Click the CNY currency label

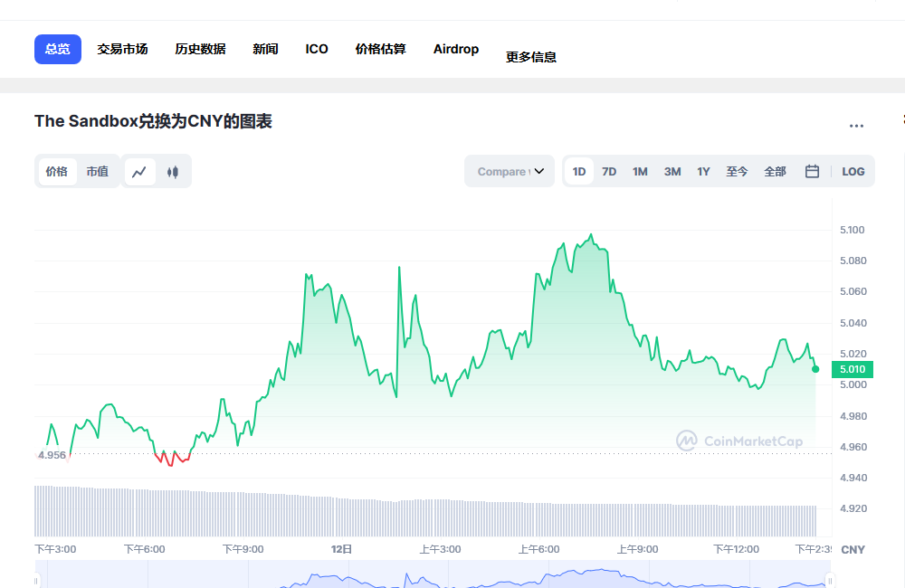pyautogui.click(x=853, y=550)
